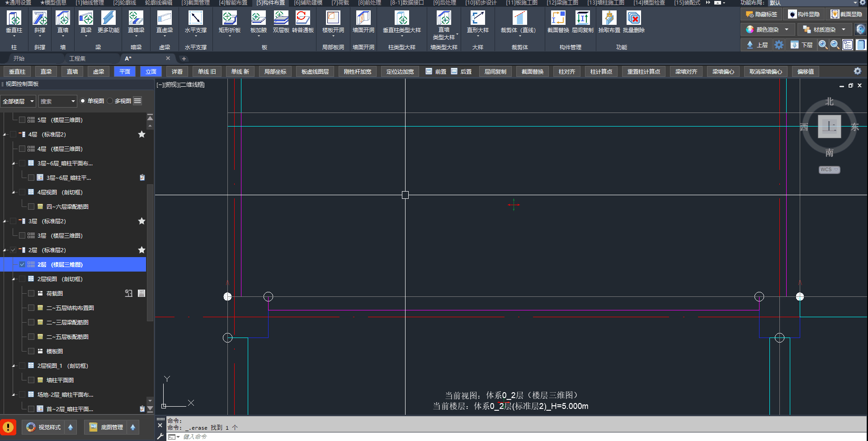Open the [7]荷载 ribbon tab
This screenshot has height=441, width=868.
coord(340,3)
